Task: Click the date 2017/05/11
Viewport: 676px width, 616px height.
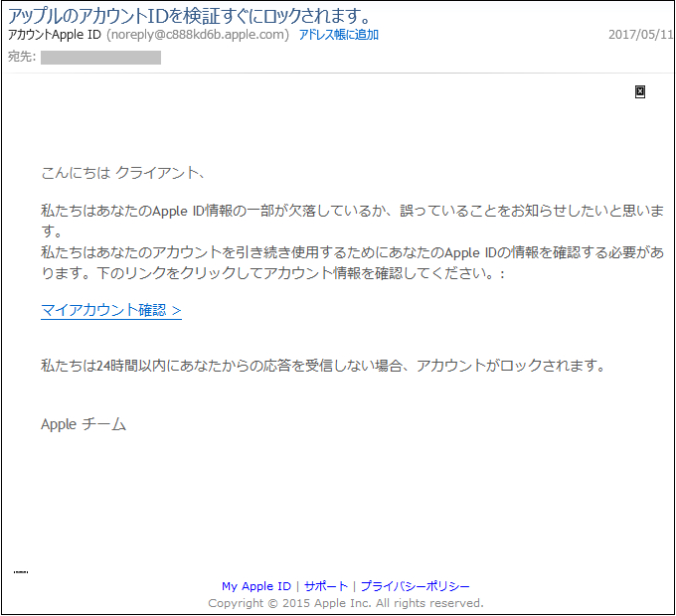Action: [x=640, y=35]
